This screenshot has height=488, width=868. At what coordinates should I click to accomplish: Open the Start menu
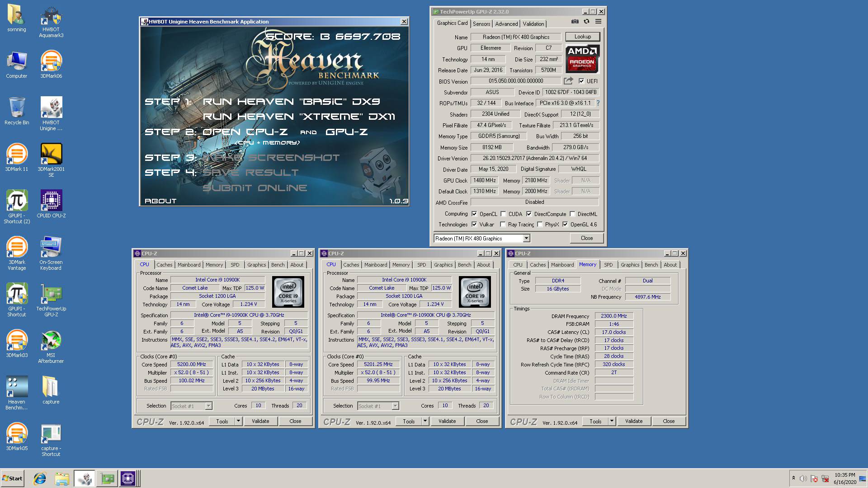tap(12, 479)
